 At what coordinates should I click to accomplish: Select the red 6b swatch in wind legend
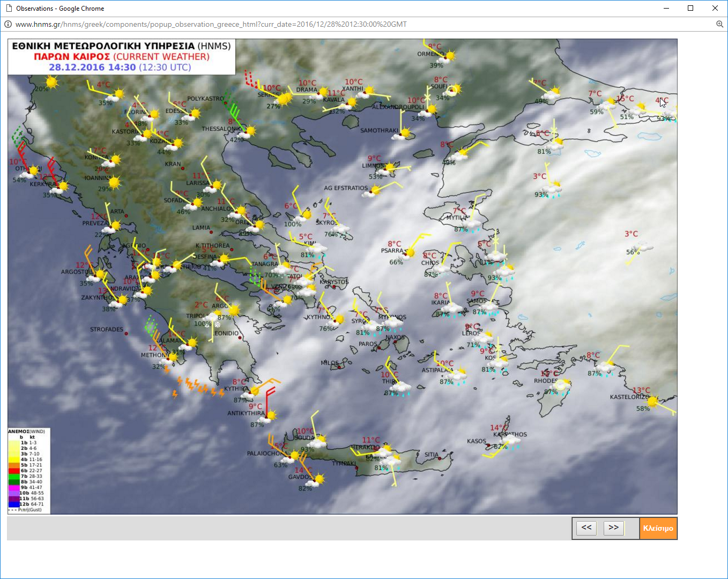point(14,471)
